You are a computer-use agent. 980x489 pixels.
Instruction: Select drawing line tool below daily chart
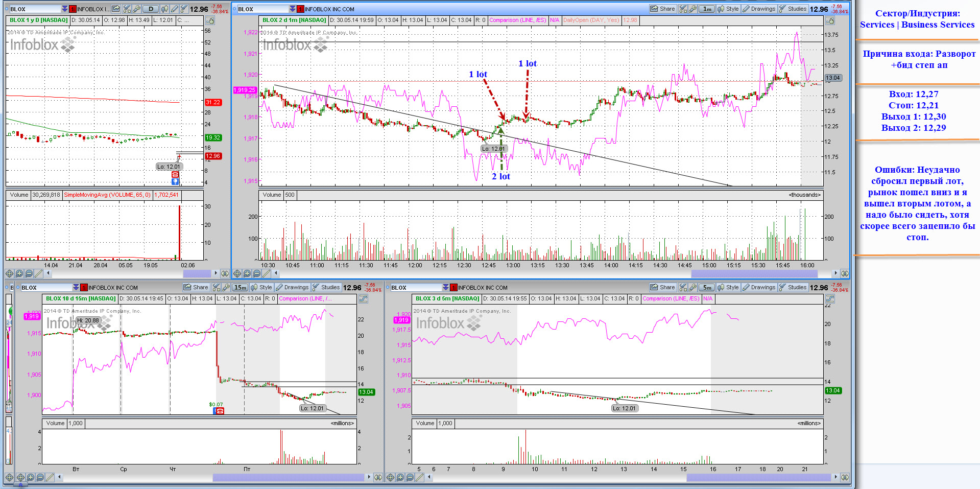(39, 273)
